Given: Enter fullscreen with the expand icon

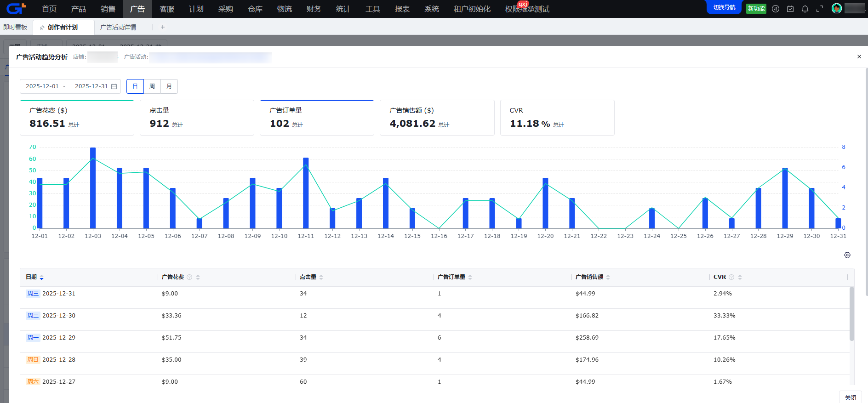Looking at the screenshot, I should [x=820, y=9].
